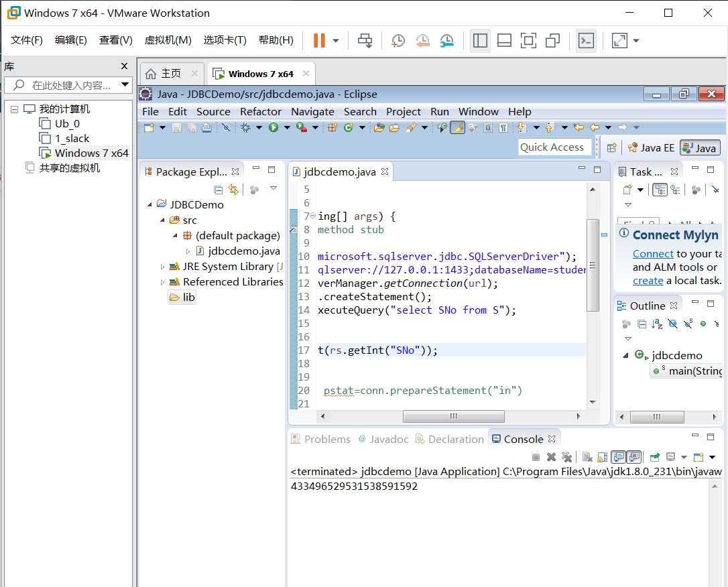Viewport: 728px width, 587px height.
Task: Run the program with the green Run button
Action: coord(274,127)
